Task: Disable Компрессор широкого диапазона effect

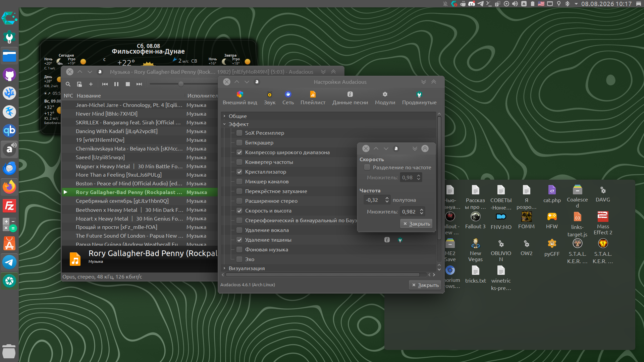Action: pyautogui.click(x=239, y=153)
